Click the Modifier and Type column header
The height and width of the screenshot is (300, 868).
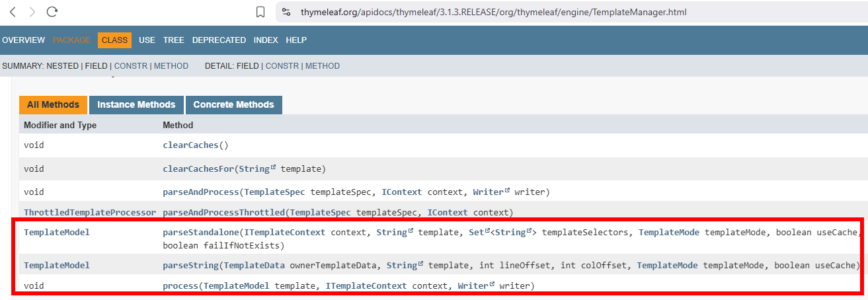click(60, 125)
